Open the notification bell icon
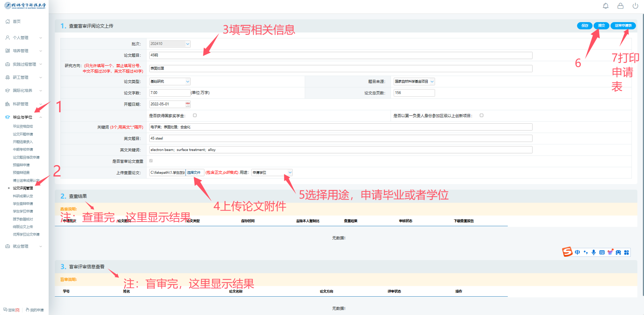644x315 pixels. pyautogui.click(x=606, y=6)
